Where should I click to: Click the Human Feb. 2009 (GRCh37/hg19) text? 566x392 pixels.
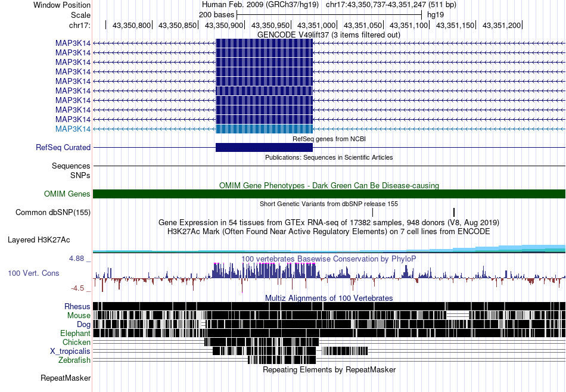(x=260, y=5)
